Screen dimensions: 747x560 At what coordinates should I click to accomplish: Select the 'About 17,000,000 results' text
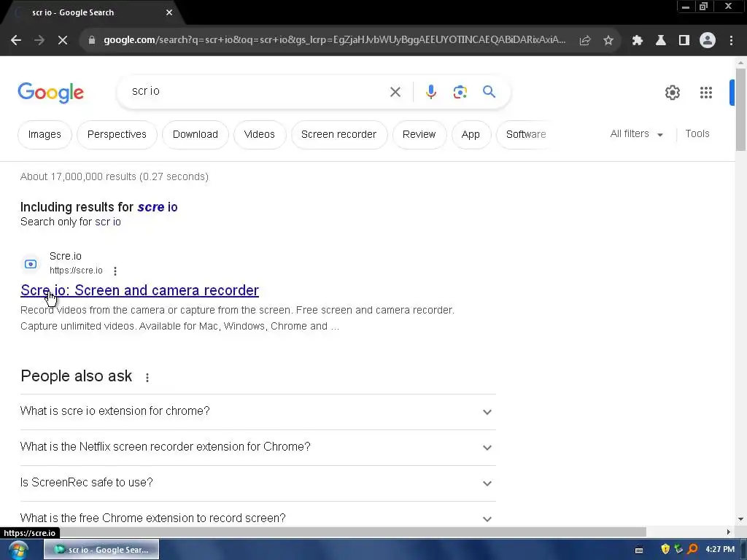click(x=115, y=176)
